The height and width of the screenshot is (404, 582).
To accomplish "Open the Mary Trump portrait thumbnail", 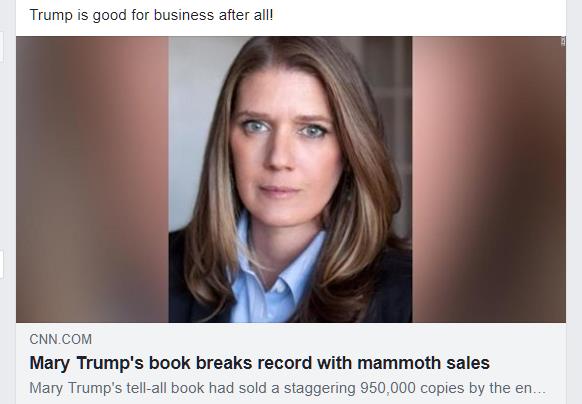I will tap(290, 179).
